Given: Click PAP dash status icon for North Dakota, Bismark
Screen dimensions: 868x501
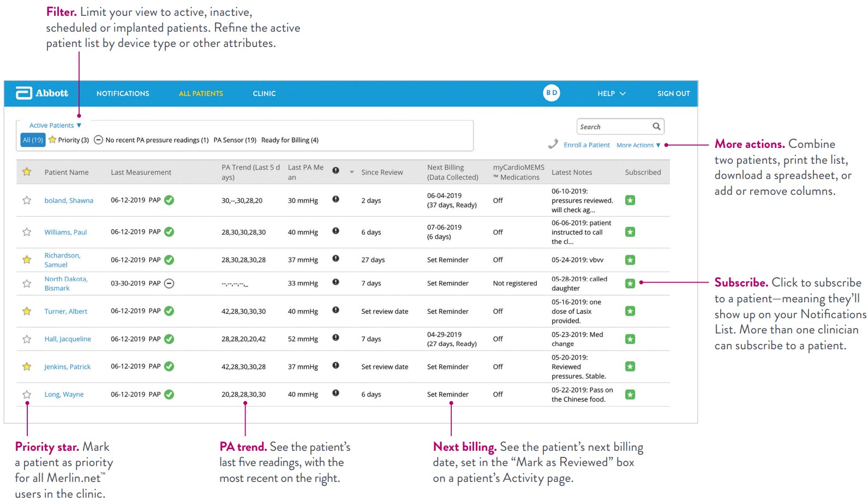Looking at the screenshot, I should tap(169, 283).
